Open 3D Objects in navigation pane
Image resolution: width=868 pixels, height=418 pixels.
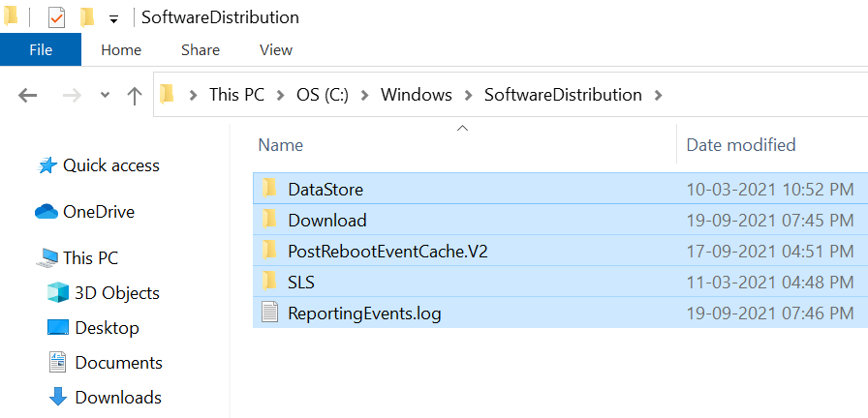pos(116,293)
